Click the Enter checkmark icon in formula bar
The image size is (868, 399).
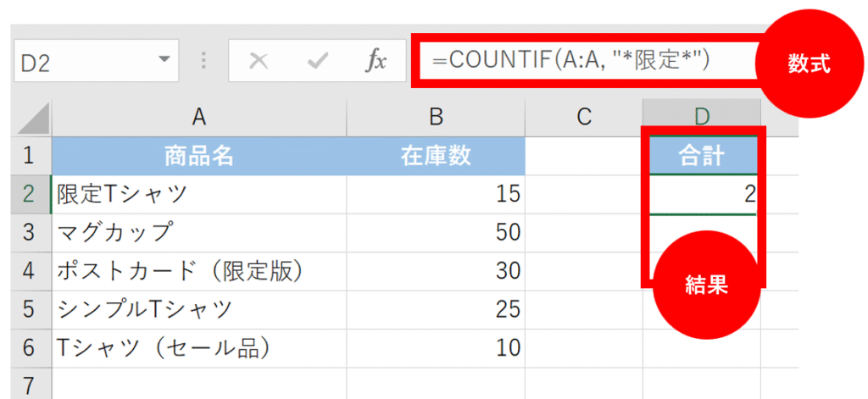(319, 61)
